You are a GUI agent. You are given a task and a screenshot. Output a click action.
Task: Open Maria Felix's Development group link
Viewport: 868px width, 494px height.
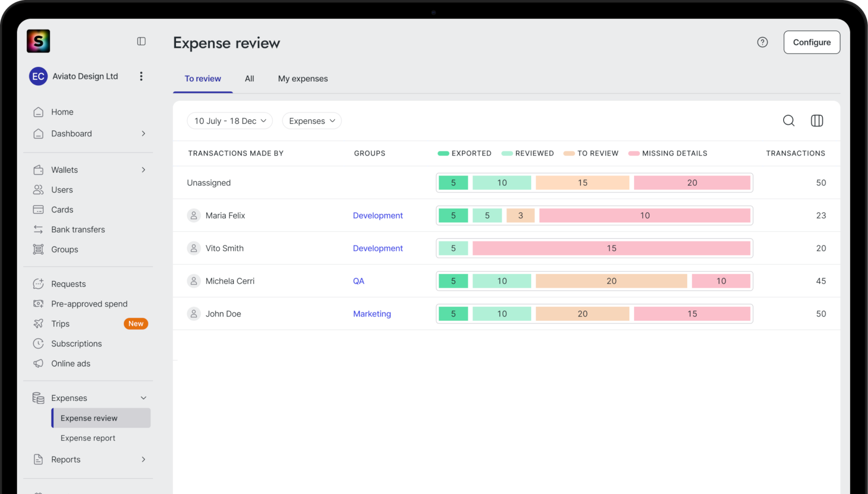click(377, 215)
